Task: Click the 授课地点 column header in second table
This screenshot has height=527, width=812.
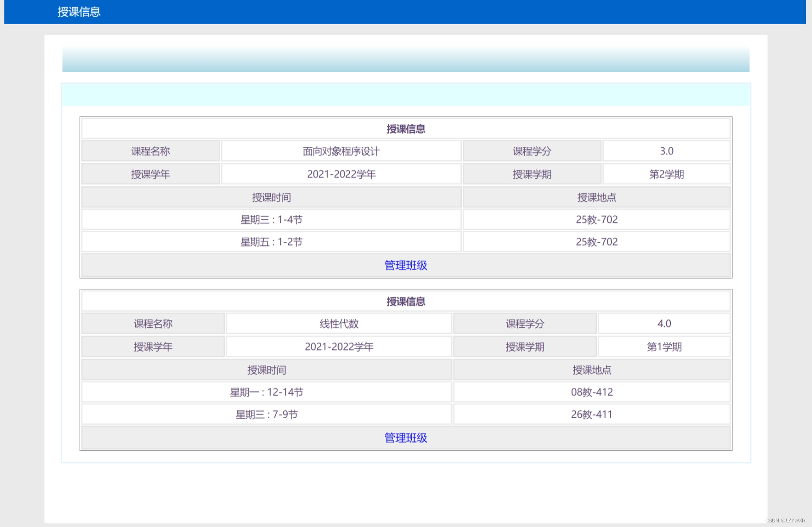Action: pyautogui.click(x=592, y=370)
